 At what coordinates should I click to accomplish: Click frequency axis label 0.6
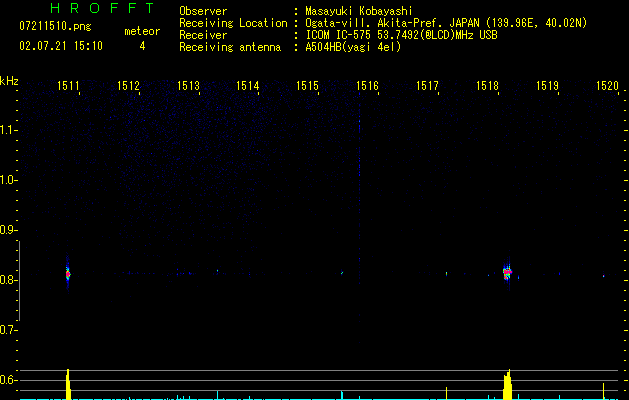click(8, 380)
